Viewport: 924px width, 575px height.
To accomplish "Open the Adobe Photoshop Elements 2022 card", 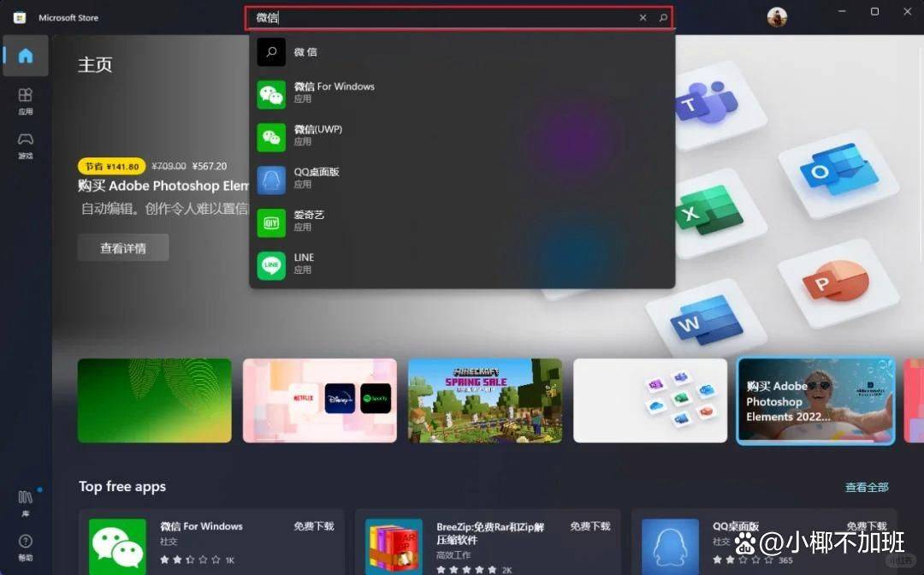I will click(814, 400).
